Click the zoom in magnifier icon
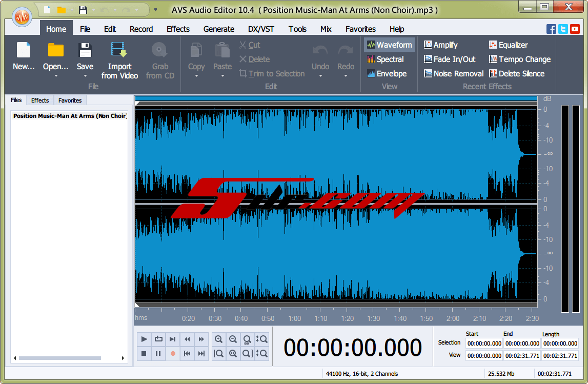Image resolution: width=588 pixels, height=384 pixels. pyautogui.click(x=219, y=339)
